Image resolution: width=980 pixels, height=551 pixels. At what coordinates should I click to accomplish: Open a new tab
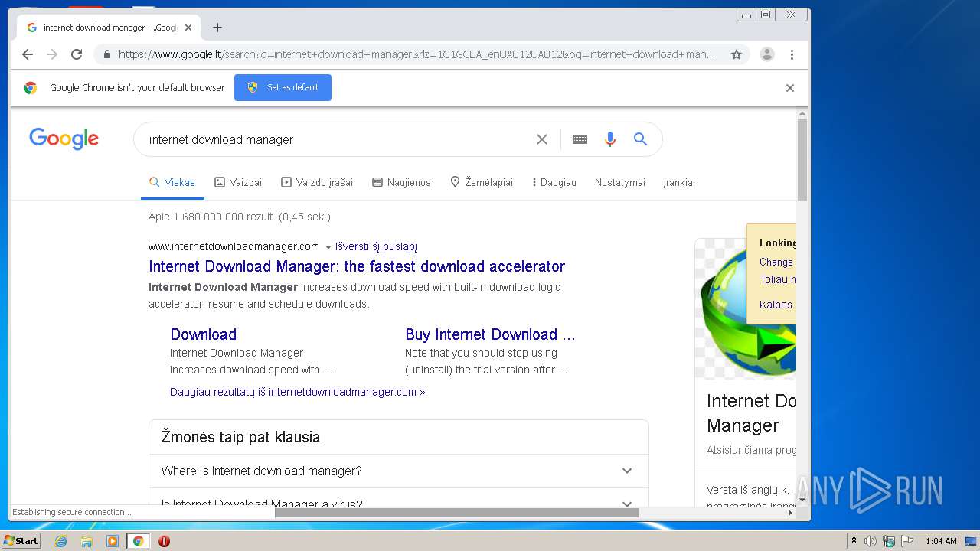217,28
